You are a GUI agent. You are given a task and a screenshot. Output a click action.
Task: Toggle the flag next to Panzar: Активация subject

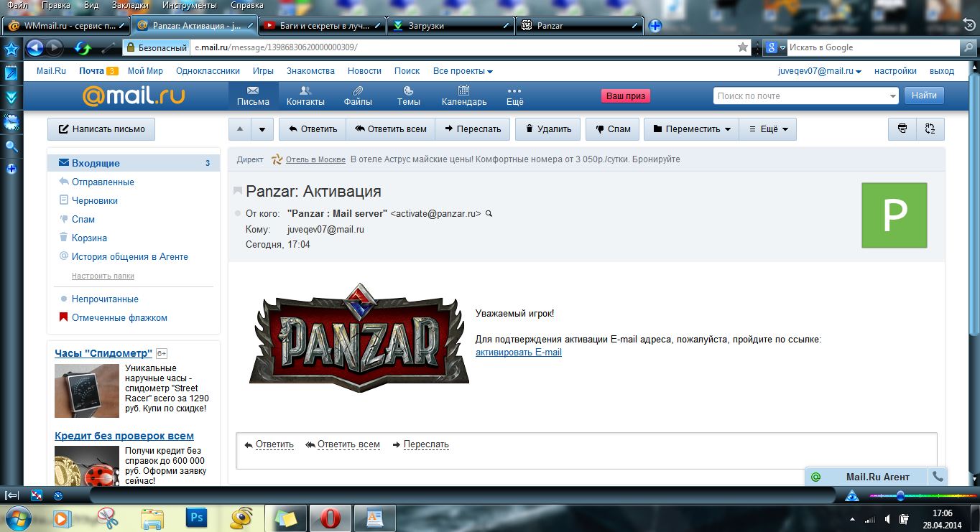238,192
